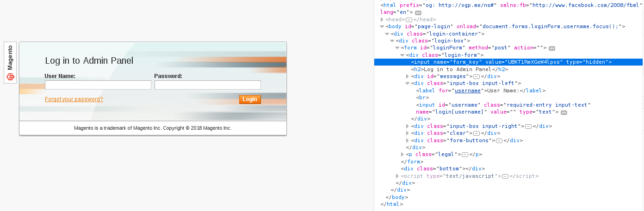Select the closing </html> tag row
The height and width of the screenshot is (211, 644).
click(x=391, y=204)
